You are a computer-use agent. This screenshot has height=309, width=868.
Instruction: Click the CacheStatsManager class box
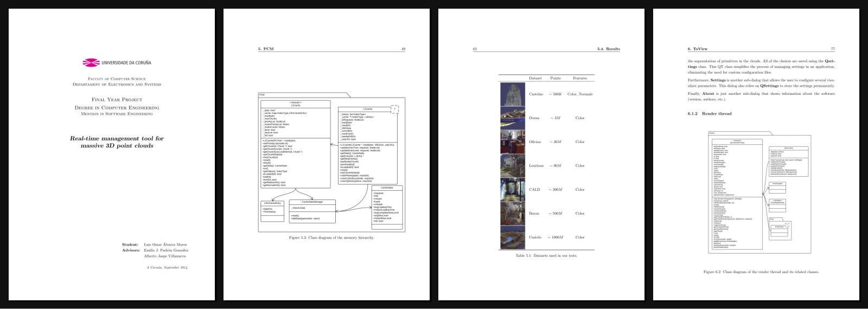coord(312,211)
